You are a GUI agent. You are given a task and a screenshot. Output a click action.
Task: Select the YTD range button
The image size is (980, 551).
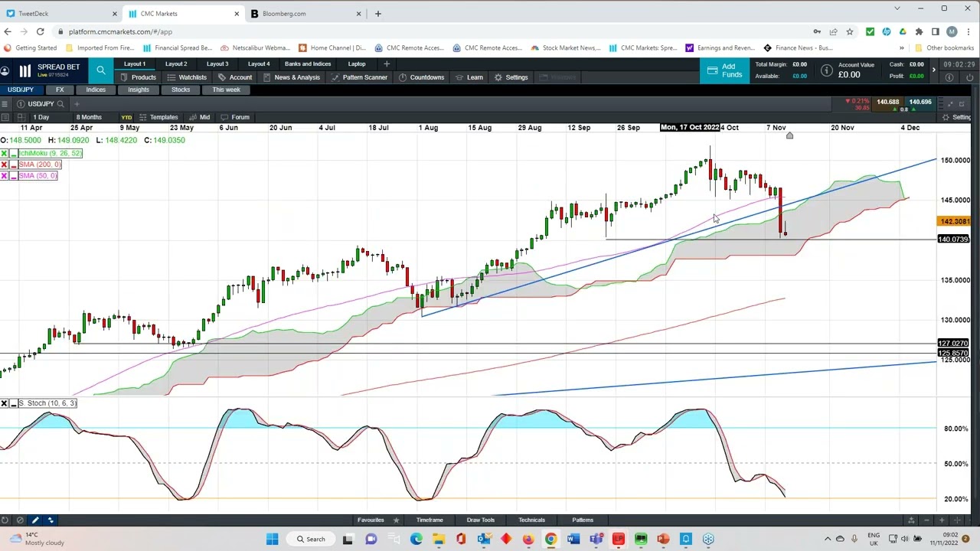tap(126, 117)
